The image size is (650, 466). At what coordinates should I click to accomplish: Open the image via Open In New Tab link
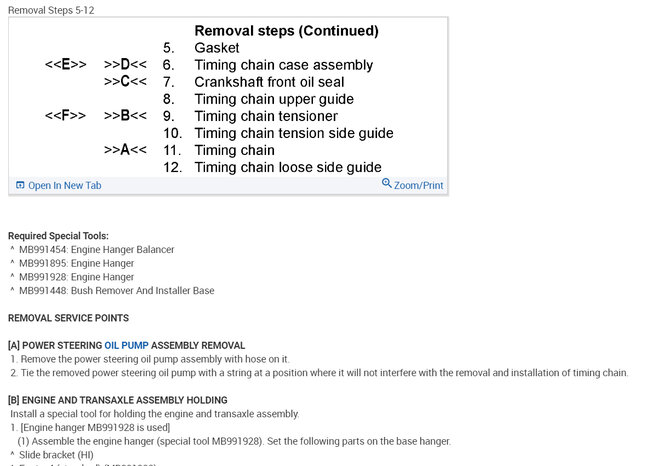click(x=64, y=186)
